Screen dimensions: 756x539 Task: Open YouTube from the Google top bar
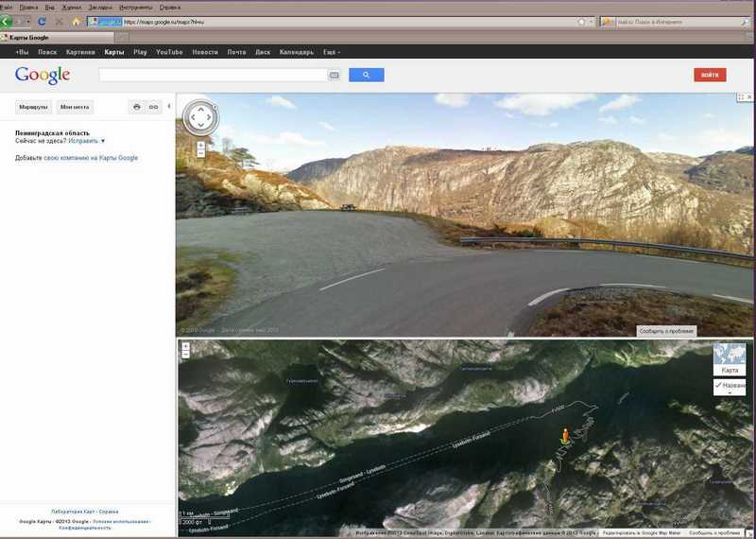(169, 52)
